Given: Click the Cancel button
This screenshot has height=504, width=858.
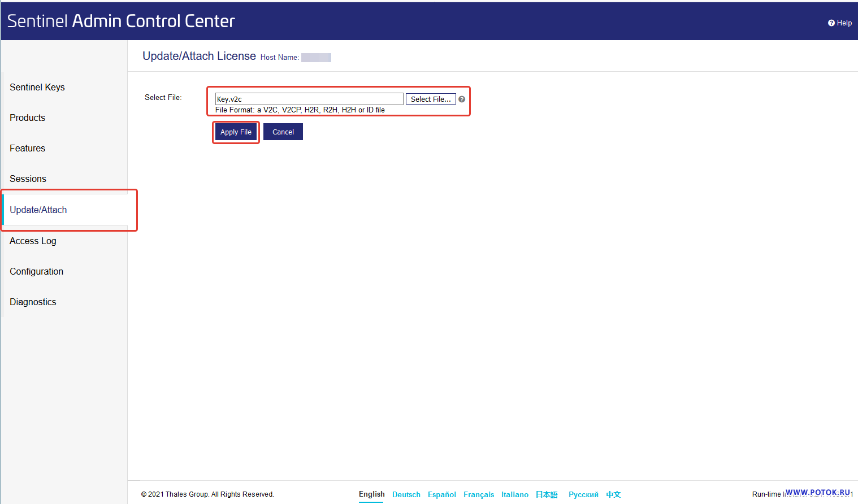Looking at the screenshot, I should (x=283, y=132).
